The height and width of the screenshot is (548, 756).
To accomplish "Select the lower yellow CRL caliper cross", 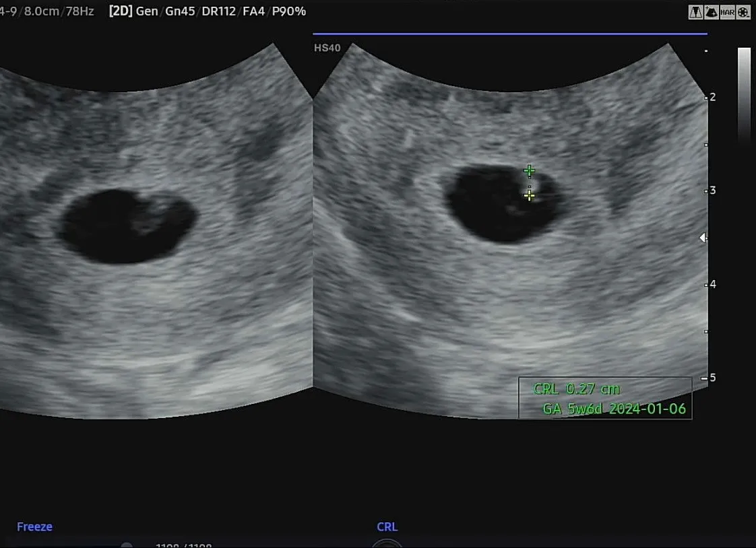I will click(x=529, y=195).
